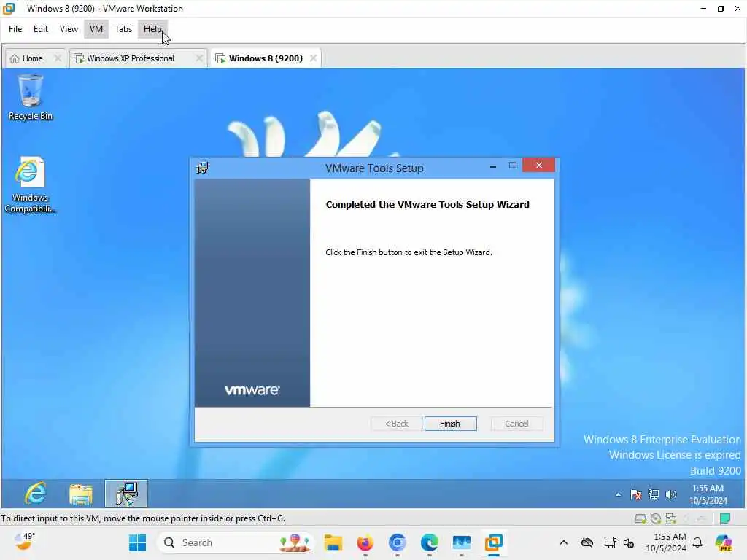The height and width of the screenshot is (560, 747).
Task: Click the muted volume icon in host tray
Action: 629,542
